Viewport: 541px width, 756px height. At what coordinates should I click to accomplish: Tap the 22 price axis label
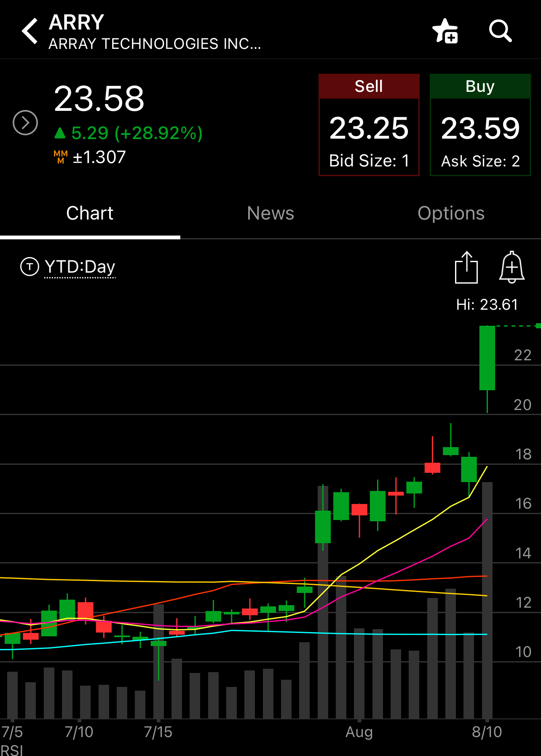coord(522,355)
